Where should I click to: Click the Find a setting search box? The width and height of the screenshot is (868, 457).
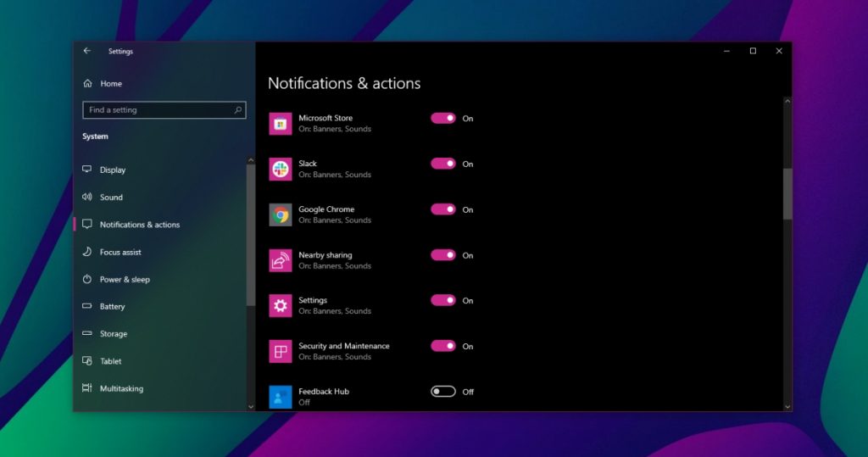[x=164, y=109]
